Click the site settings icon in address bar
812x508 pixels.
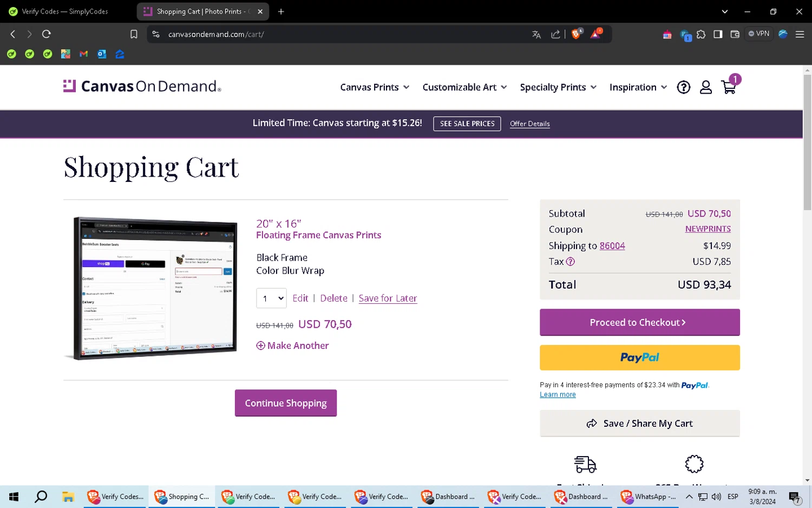[156, 34]
